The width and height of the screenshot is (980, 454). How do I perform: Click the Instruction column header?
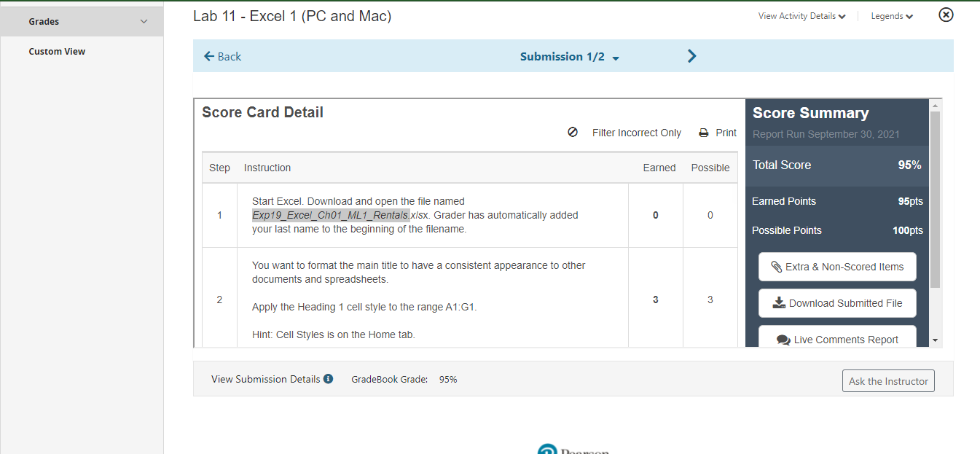tap(267, 168)
